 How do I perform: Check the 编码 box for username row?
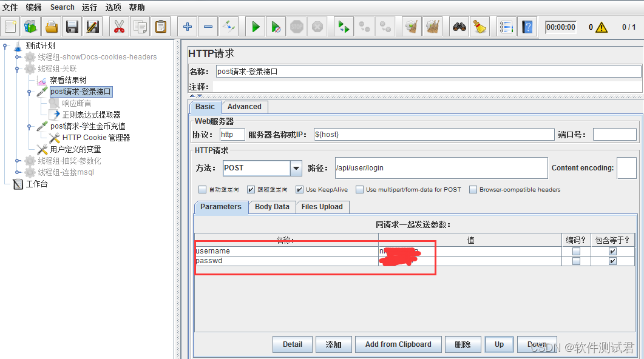(576, 251)
